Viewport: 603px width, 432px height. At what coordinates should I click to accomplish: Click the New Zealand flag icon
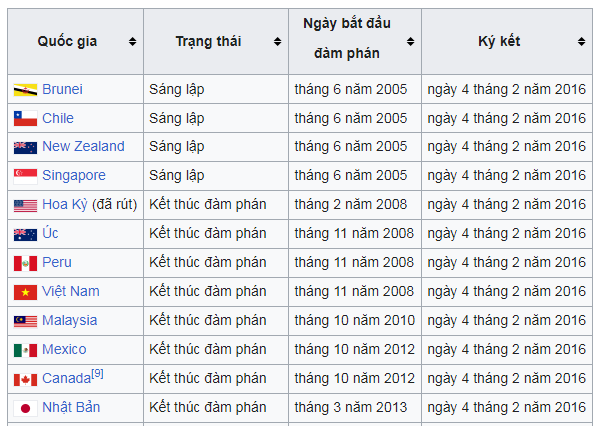[25, 147]
